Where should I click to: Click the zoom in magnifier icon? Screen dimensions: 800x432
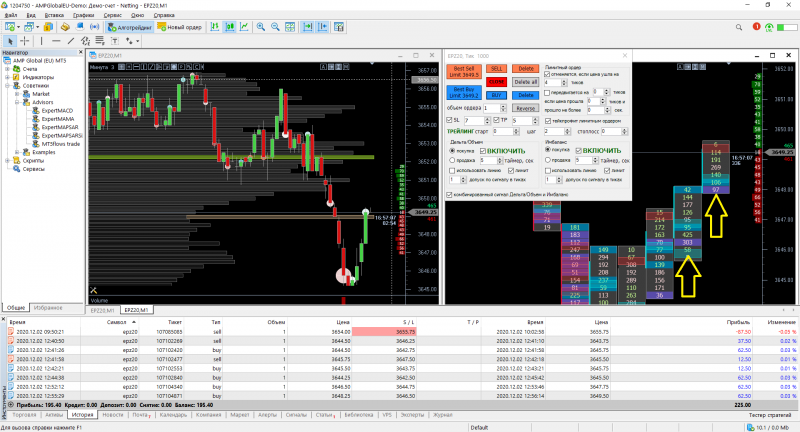pos(261,27)
